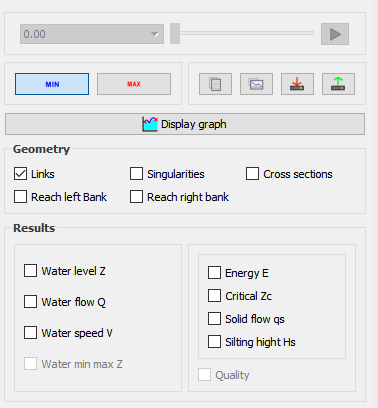Enable the Silting hight Hs checkbox
Viewport: 378px width, 408px height.
(x=214, y=342)
